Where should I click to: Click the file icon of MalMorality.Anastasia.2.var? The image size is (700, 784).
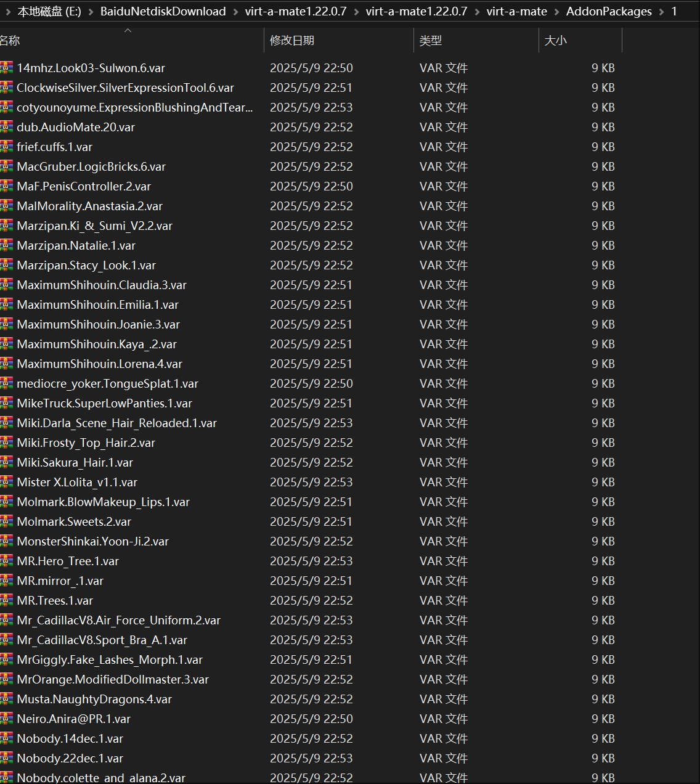tap(6, 206)
